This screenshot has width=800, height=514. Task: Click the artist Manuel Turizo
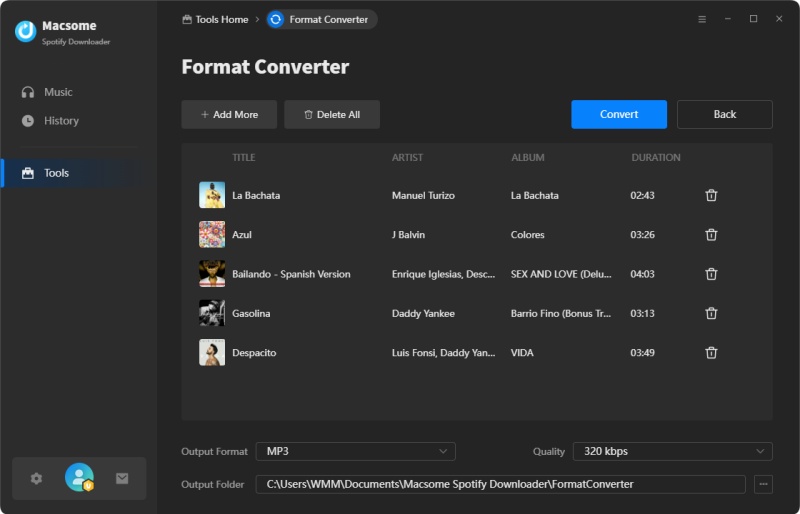[x=423, y=195]
